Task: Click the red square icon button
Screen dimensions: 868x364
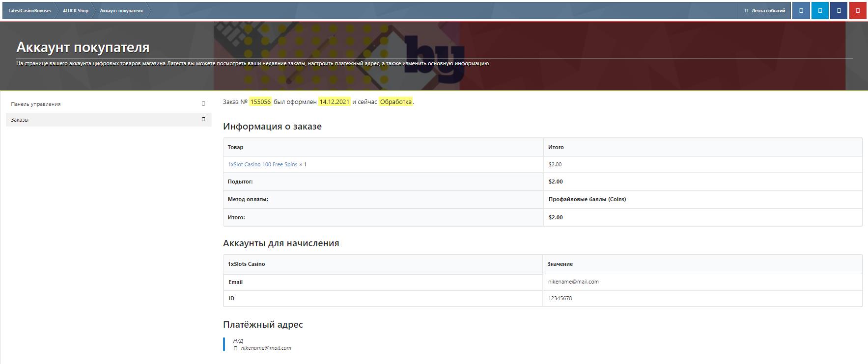Action: [858, 10]
